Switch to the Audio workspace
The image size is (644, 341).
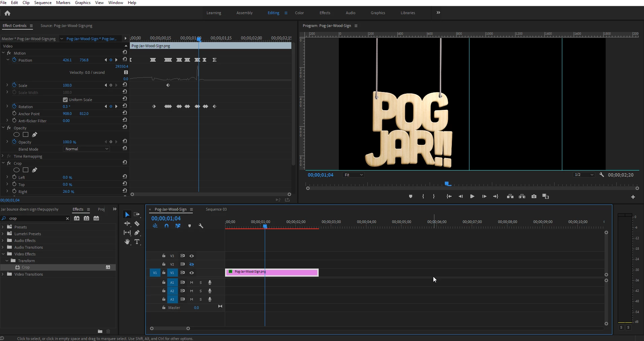tap(351, 13)
